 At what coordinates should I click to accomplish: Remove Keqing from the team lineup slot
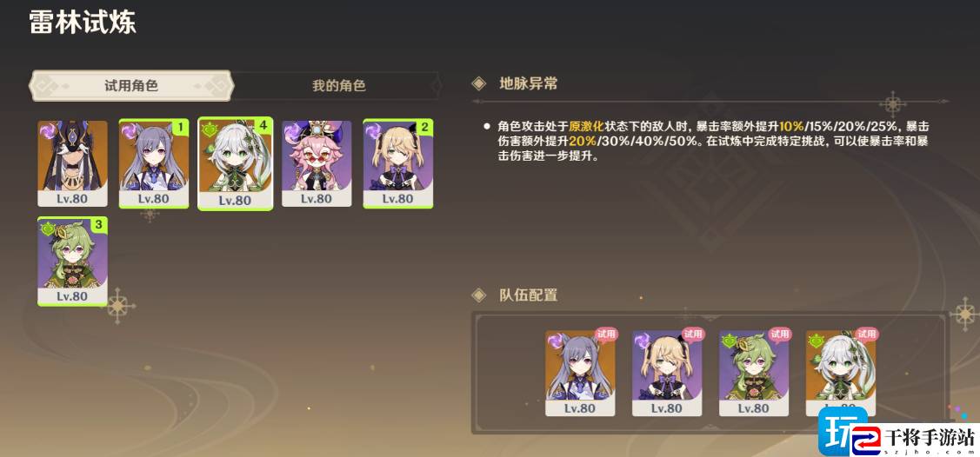coord(580,373)
